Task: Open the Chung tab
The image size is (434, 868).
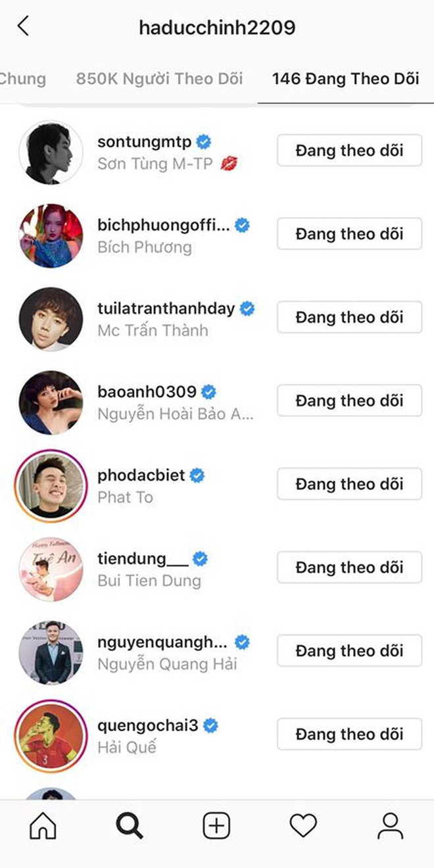Action: [23, 79]
